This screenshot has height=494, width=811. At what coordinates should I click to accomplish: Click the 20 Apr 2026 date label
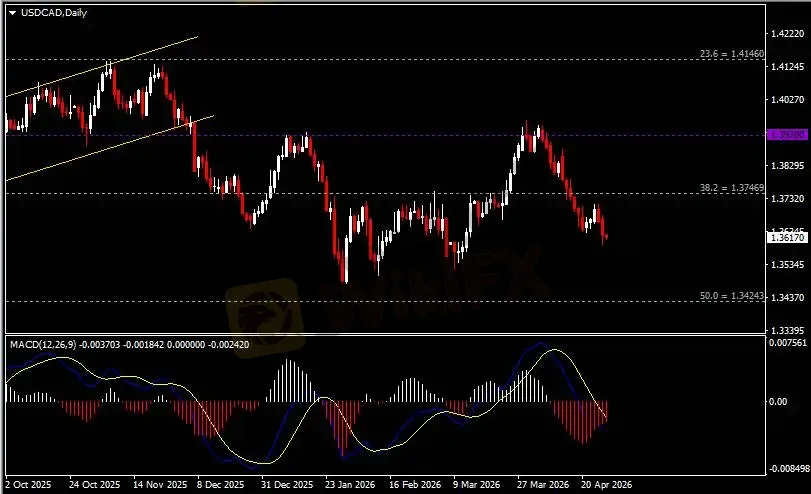[606, 485]
